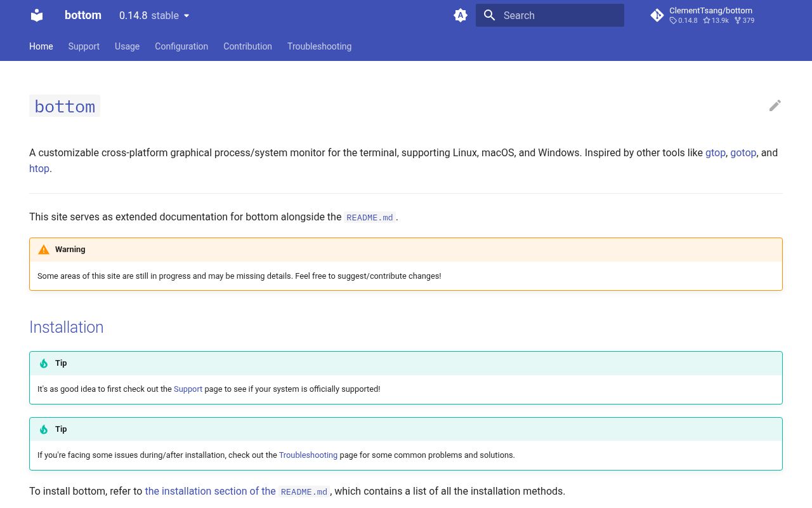Switch to the Support tab
812x508 pixels.
(x=84, y=46)
